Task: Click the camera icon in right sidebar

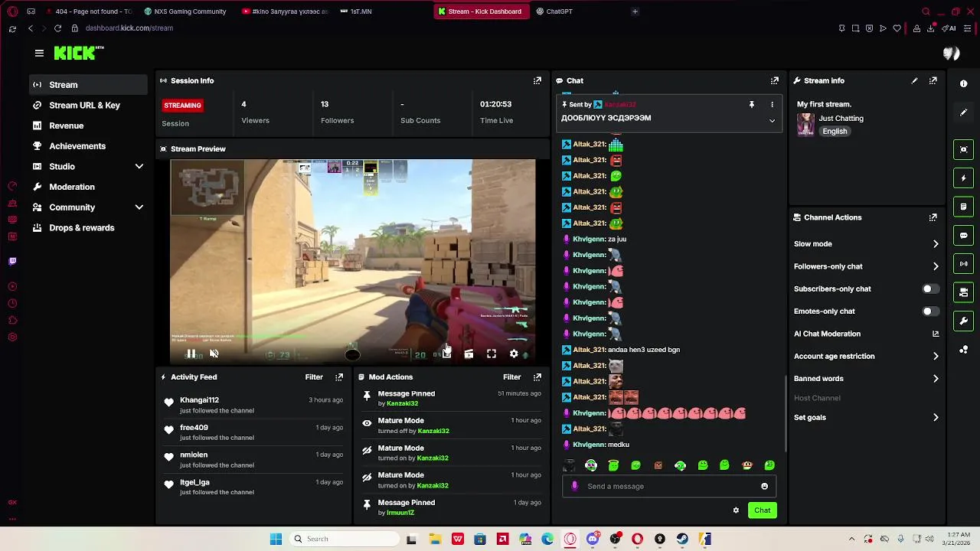Action: [x=963, y=292]
